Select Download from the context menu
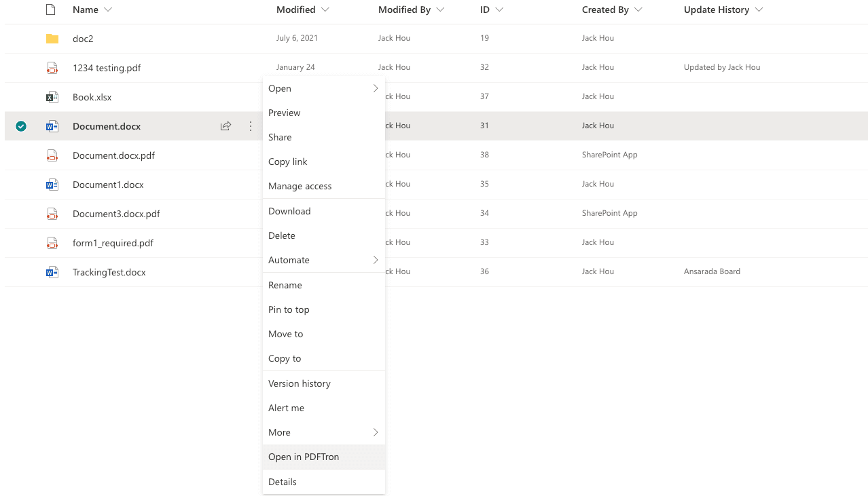 tap(289, 211)
